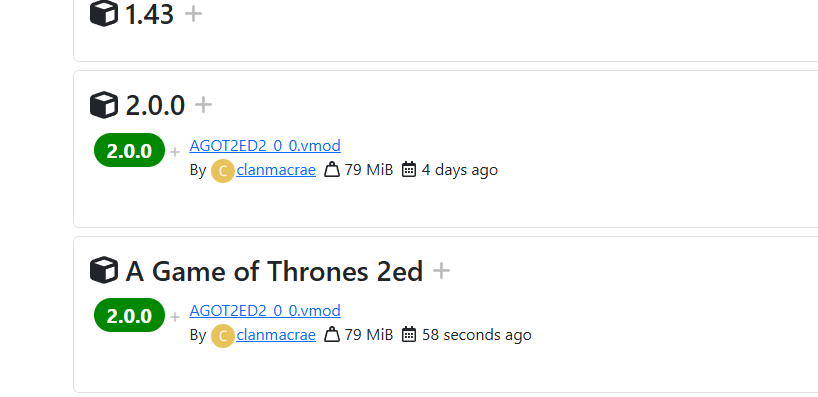
Task: Download AGOT2ED2_0_0.vmod uploaded 4 days ago
Action: tap(265, 145)
